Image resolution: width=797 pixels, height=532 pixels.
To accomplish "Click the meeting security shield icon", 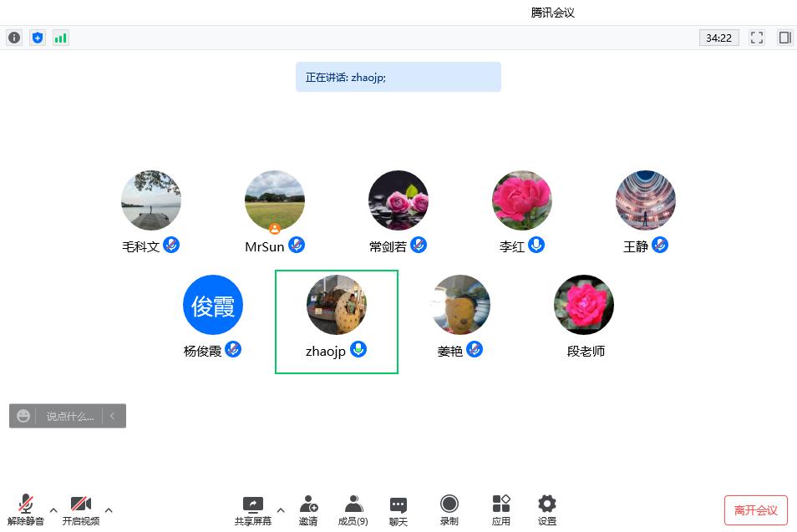I will pos(37,38).
